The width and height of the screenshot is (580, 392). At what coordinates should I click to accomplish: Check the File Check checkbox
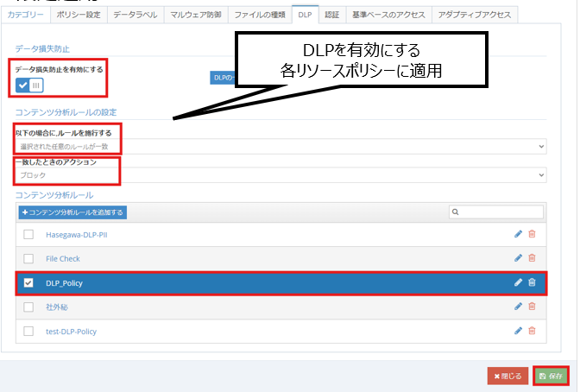click(28, 258)
